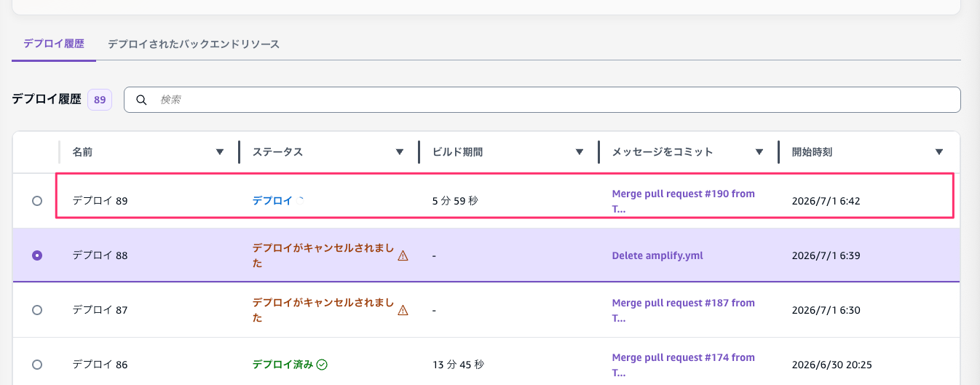Open sort dropdown of メッセージをコミット column

click(759, 152)
